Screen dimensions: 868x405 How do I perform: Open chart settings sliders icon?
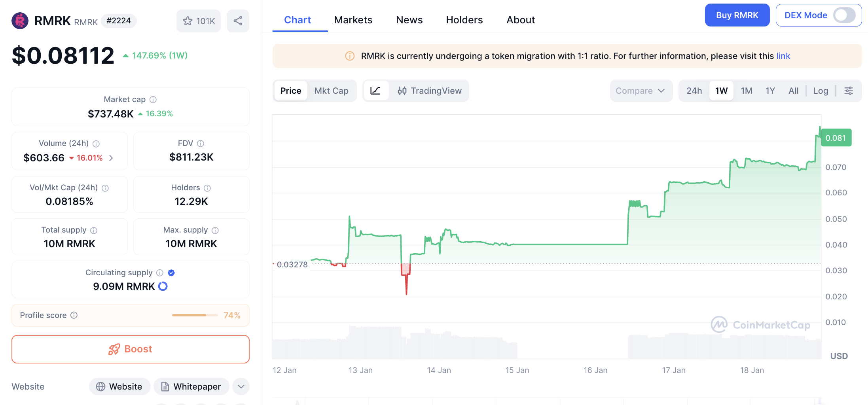pos(849,91)
